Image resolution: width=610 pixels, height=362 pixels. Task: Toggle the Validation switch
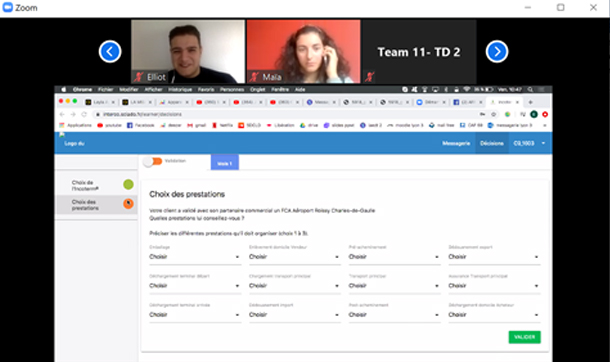point(152,161)
